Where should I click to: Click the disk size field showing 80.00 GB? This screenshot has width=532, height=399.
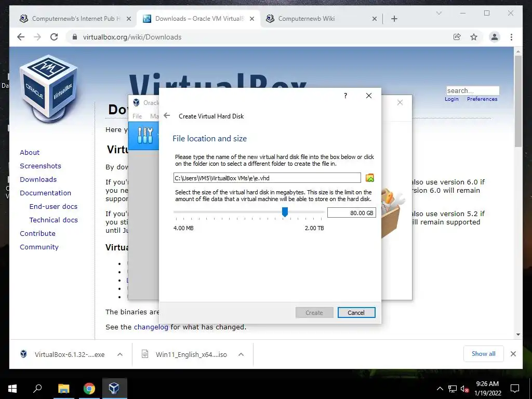coord(352,212)
